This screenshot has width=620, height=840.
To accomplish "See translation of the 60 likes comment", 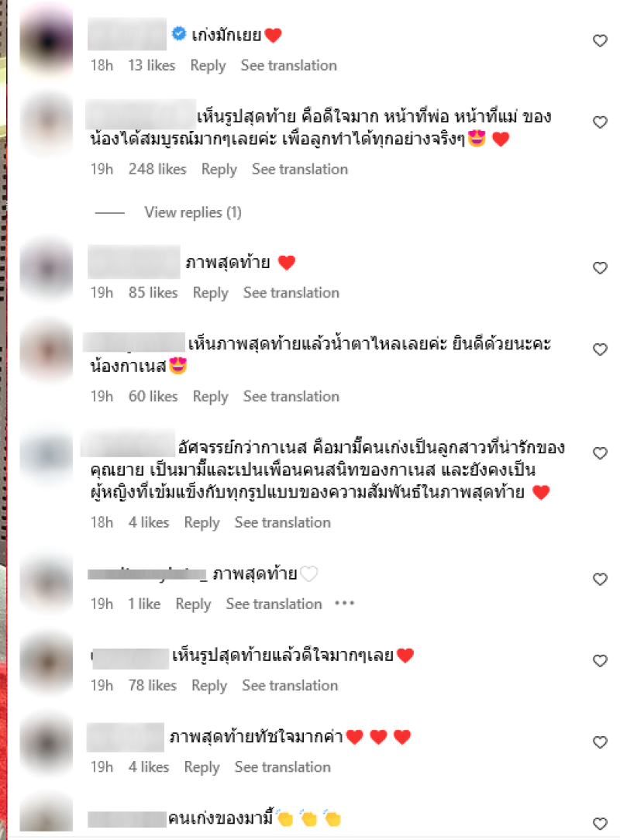I will click(291, 397).
